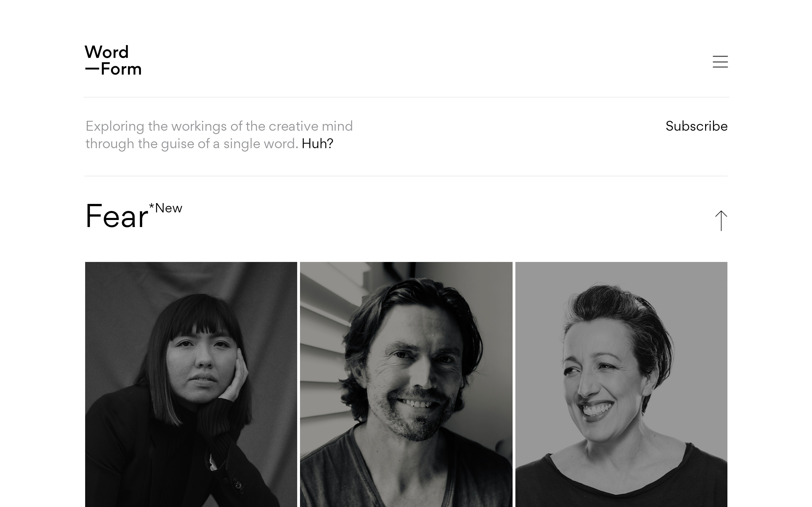Click "through the guise of a single word" text
The image size is (812, 507).
[x=192, y=144]
